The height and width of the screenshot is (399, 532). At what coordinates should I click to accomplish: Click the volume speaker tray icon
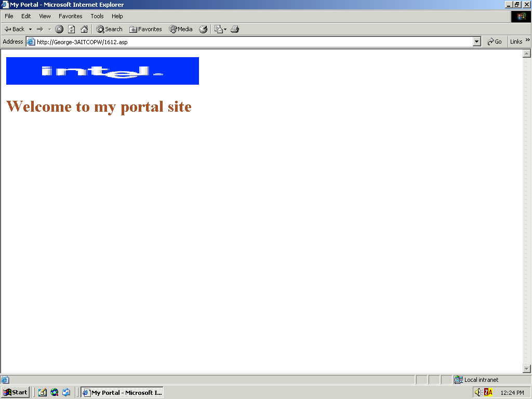pos(478,393)
